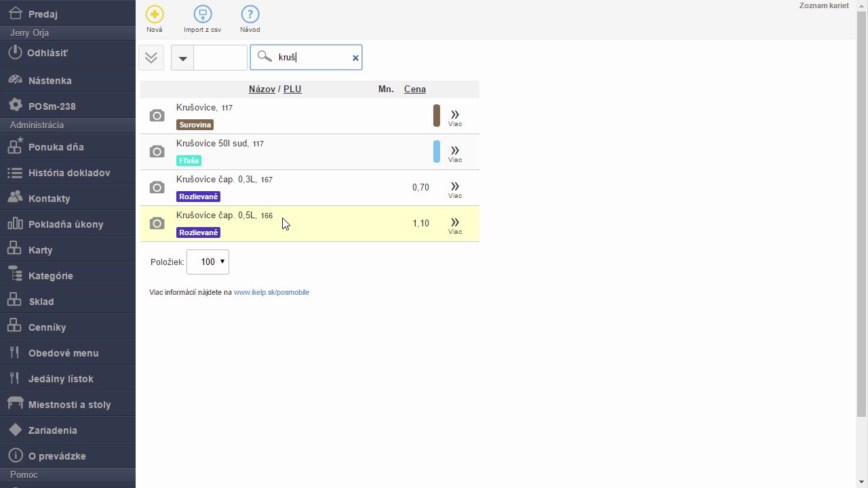Screen dimensions: 868x488
Task: Click the Sklad warehouse icon
Action: click(x=15, y=301)
